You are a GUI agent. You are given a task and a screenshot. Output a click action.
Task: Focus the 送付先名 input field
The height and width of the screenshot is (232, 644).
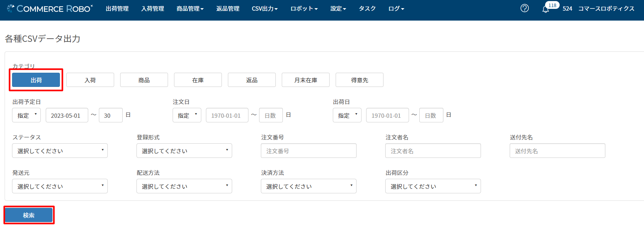tap(558, 151)
